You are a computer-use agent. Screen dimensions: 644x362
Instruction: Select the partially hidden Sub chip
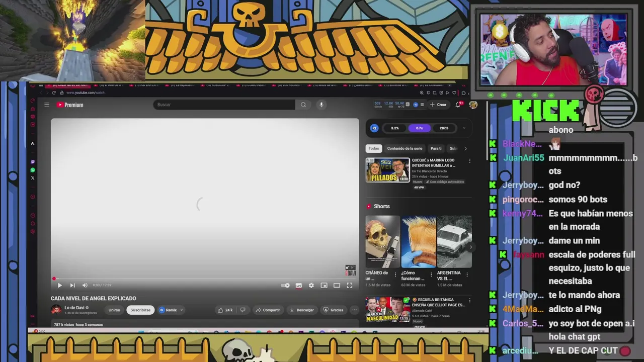click(x=452, y=148)
